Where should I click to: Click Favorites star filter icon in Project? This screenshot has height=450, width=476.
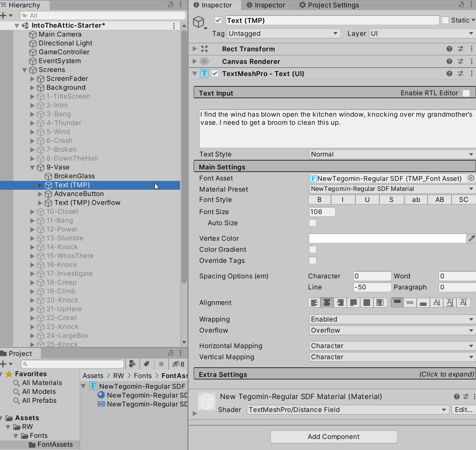tap(161, 364)
